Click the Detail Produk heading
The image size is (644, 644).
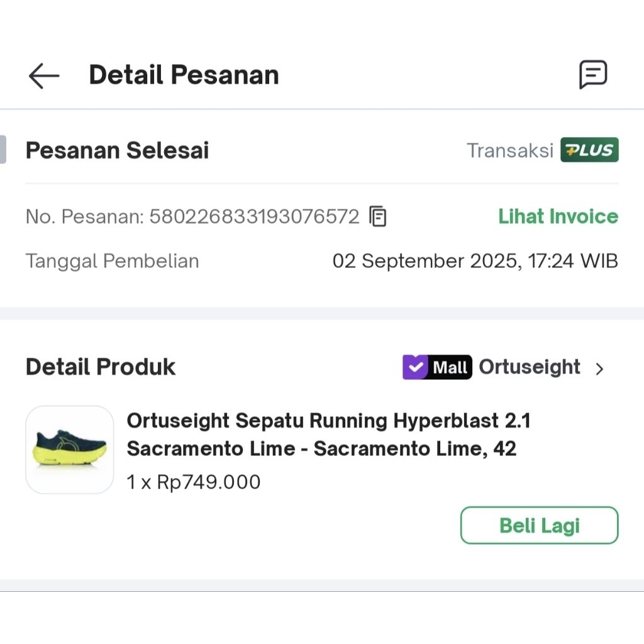100,367
